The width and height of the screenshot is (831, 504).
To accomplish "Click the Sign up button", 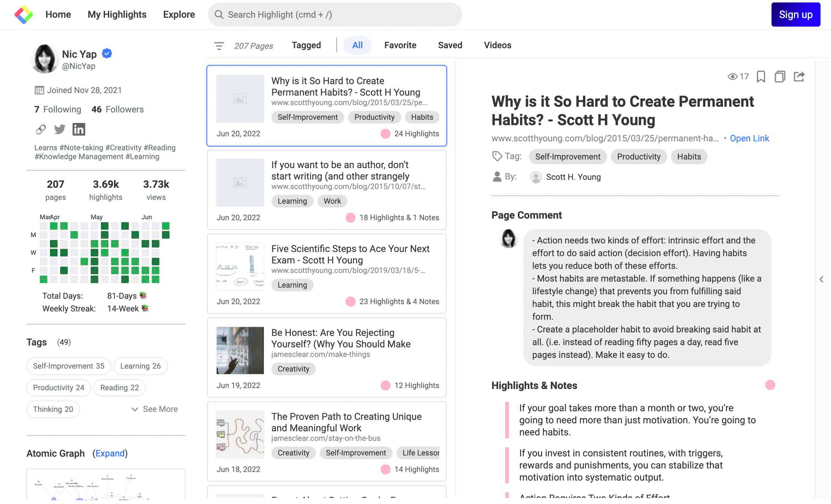I will point(795,15).
